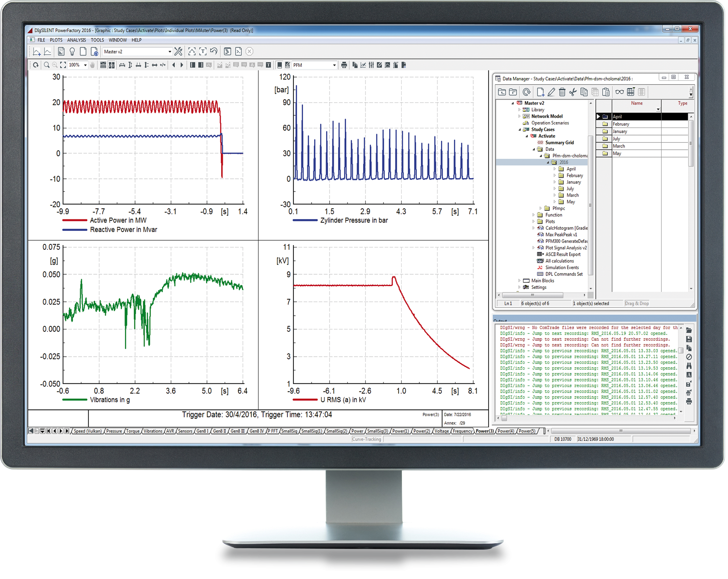This screenshot has width=728, height=579.
Task: Open the 100% zoom level dropdown
Action: (x=85, y=65)
